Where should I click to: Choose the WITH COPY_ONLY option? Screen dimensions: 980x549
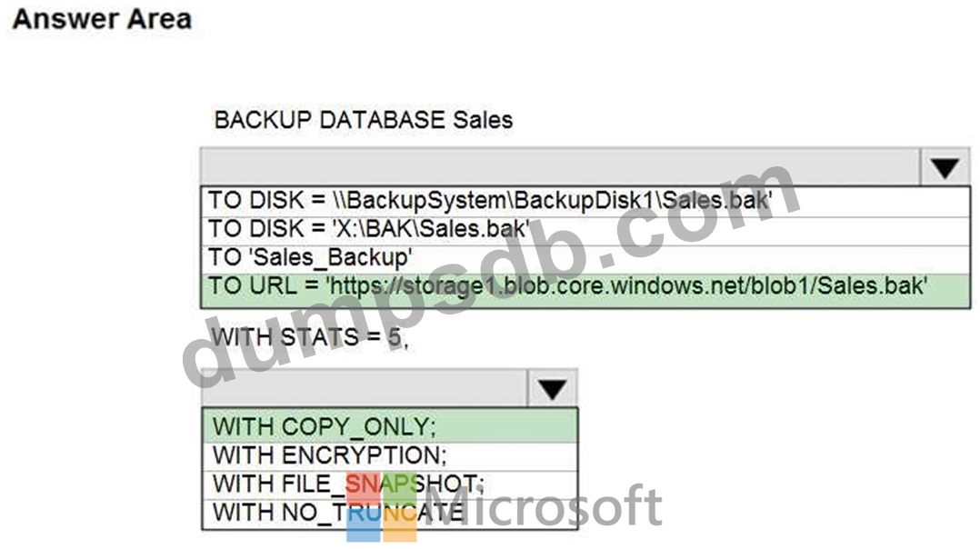coord(325,426)
